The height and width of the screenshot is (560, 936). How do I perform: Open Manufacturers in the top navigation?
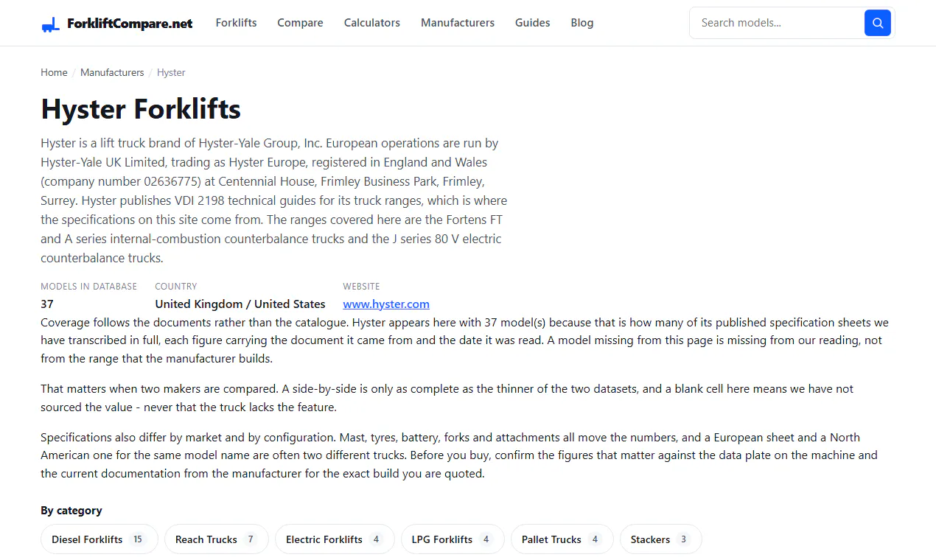tap(458, 23)
